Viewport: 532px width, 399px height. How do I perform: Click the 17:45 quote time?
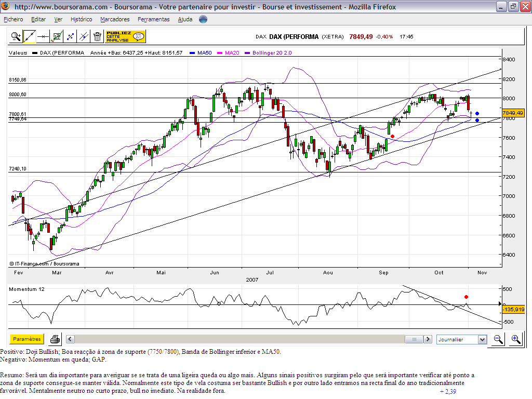[x=406, y=37]
